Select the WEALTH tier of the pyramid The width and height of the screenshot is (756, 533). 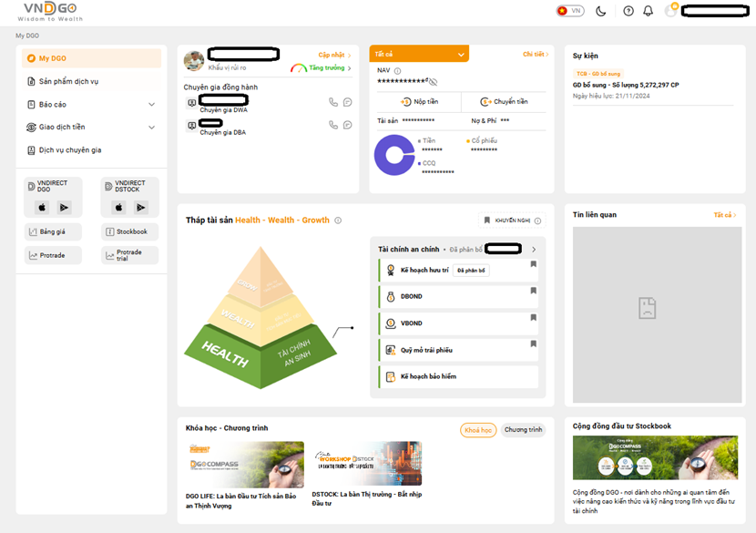[261, 321]
